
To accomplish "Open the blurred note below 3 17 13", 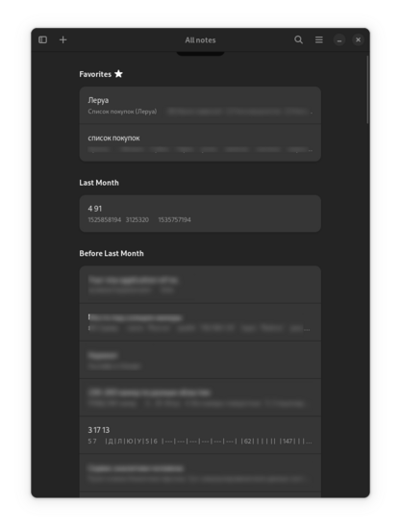I will coord(200,472).
